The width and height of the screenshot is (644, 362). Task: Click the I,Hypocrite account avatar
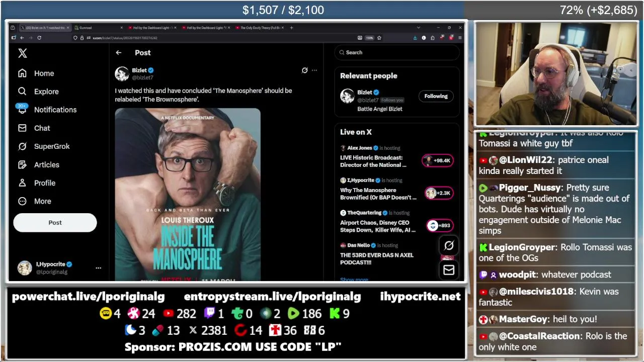(25, 268)
